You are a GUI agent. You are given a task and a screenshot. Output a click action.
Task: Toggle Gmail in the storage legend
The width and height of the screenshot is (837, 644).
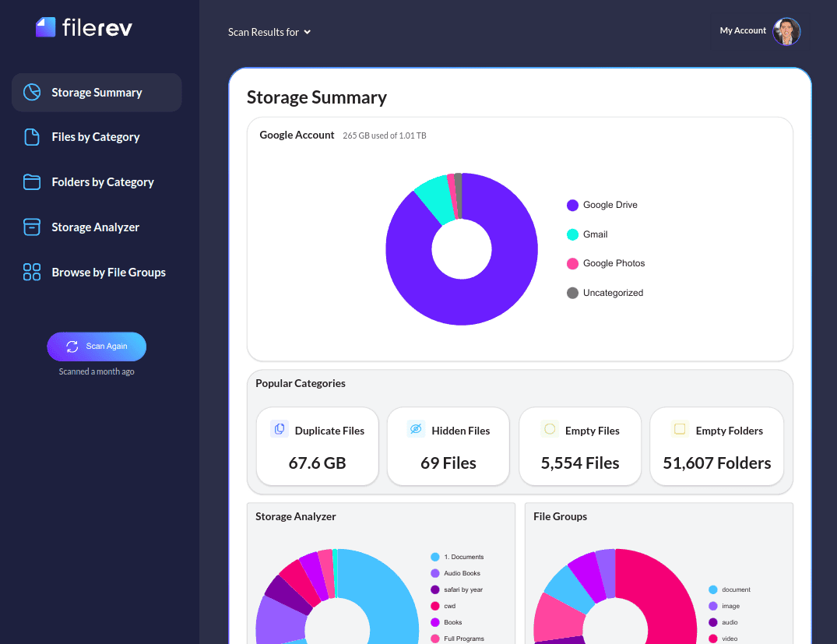click(x=586, y=234)
